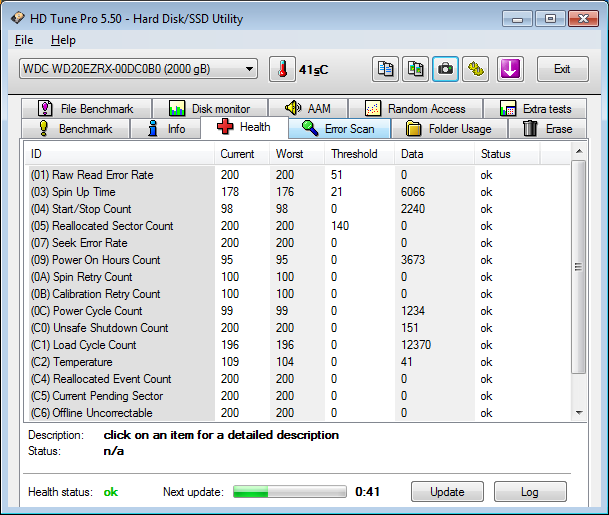Screen dimensions: 609x515
Task: Click the scrollbar down arrow in health list
Action: click(x=579, y=412)
